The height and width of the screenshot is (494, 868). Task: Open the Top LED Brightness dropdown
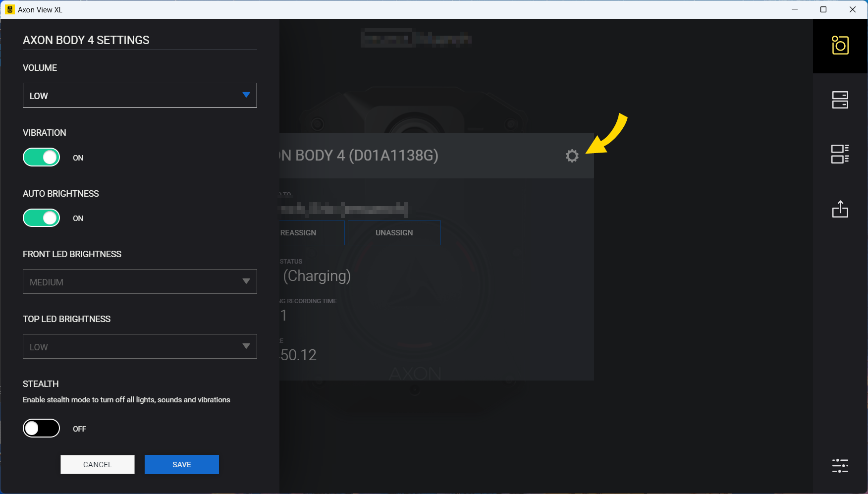140,346
